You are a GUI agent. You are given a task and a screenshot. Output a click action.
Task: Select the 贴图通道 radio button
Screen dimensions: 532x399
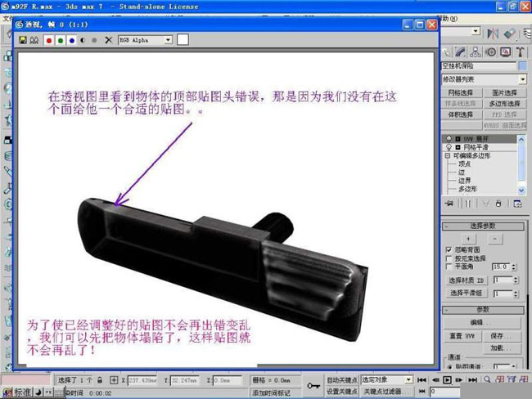coord(450,366)
